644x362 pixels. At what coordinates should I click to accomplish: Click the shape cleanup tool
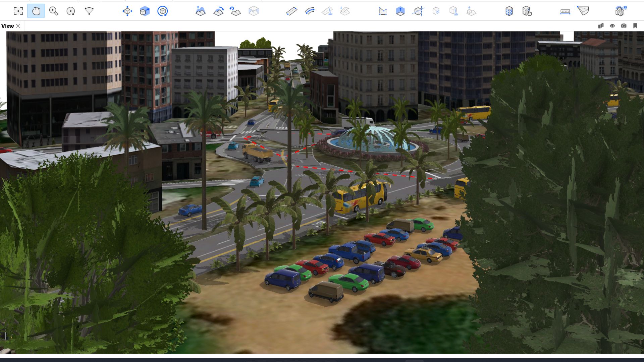point(453,11)
